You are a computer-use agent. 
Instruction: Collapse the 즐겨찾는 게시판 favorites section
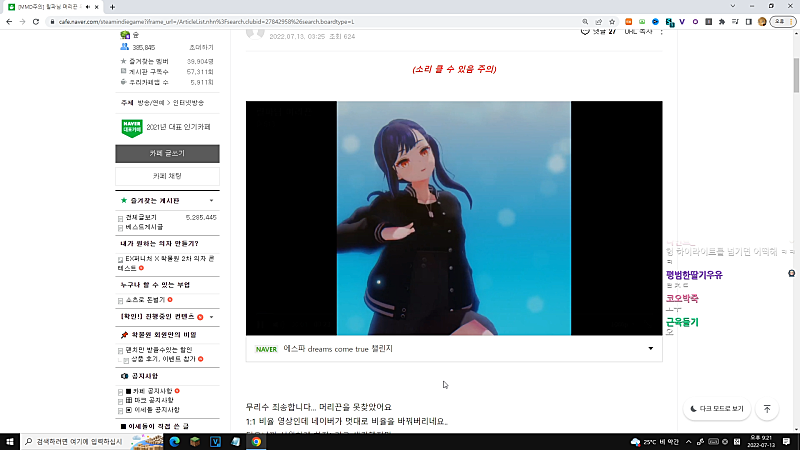coord(211,201)
